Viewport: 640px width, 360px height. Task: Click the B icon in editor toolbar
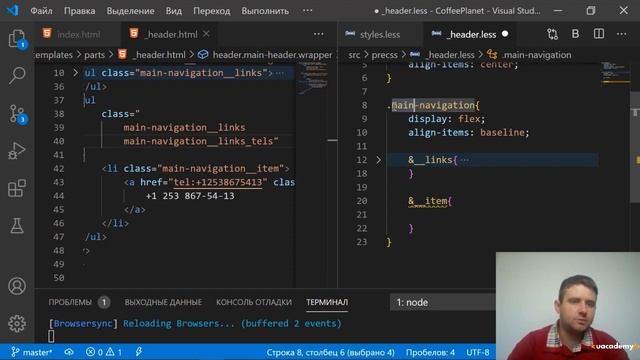click(575, 34)
